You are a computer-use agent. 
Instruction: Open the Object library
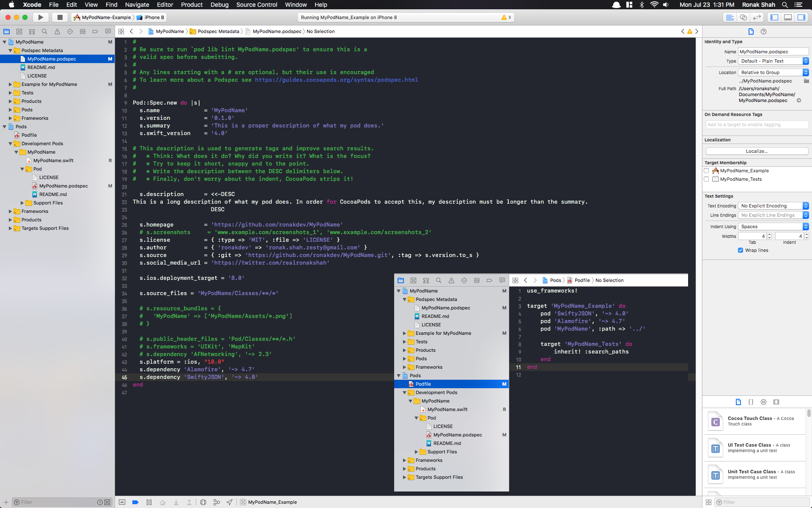[x=763, y=402]
